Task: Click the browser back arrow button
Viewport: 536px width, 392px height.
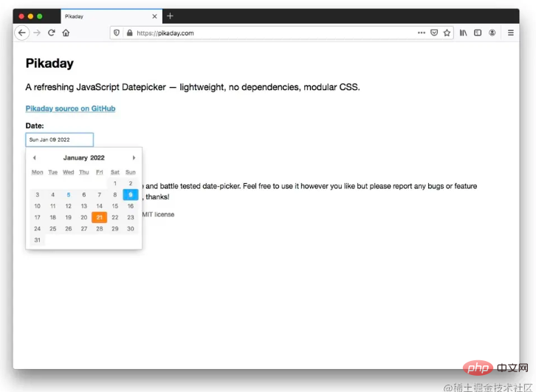Action: click(22, 32)
